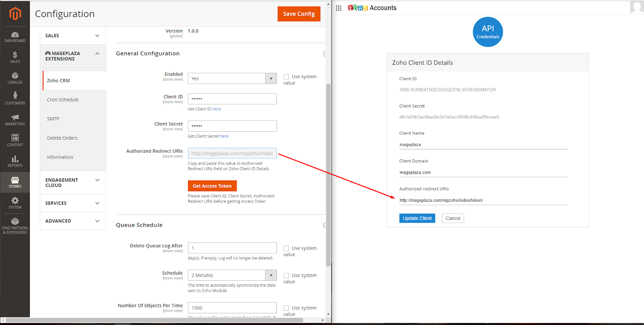Click the scroll down arrow of Magento page
The width and height of the screenshot is (644, 325).
pyautogui.click(x=328, y=314)
